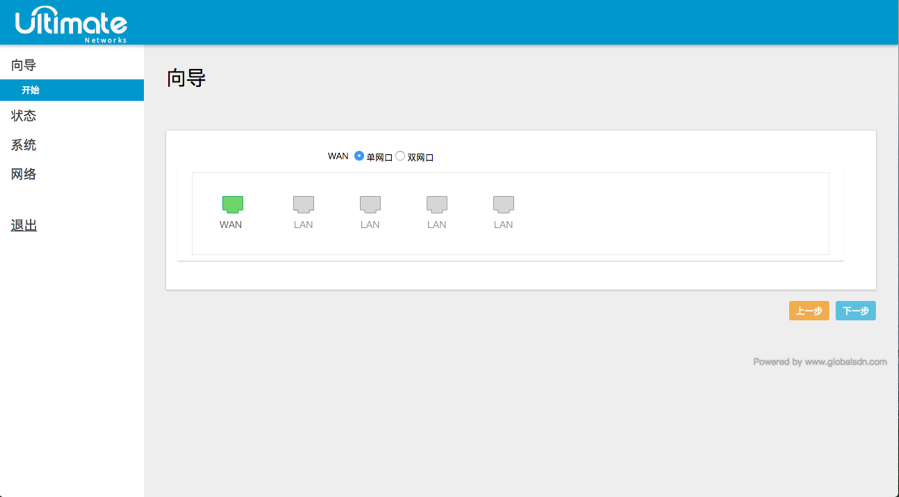Choose the 双网口 radio option

click(400, 156)
